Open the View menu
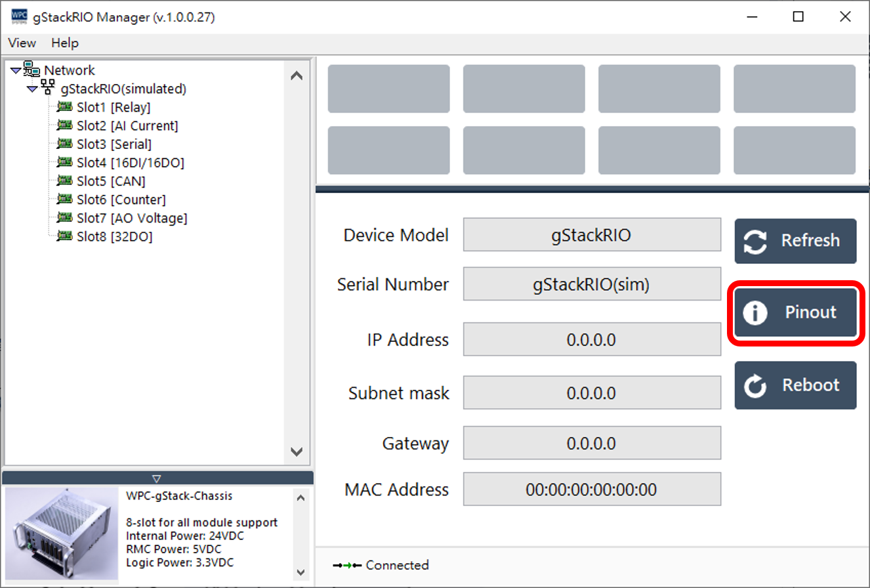Screen dimensions: 870x588 tap(22, 43)
